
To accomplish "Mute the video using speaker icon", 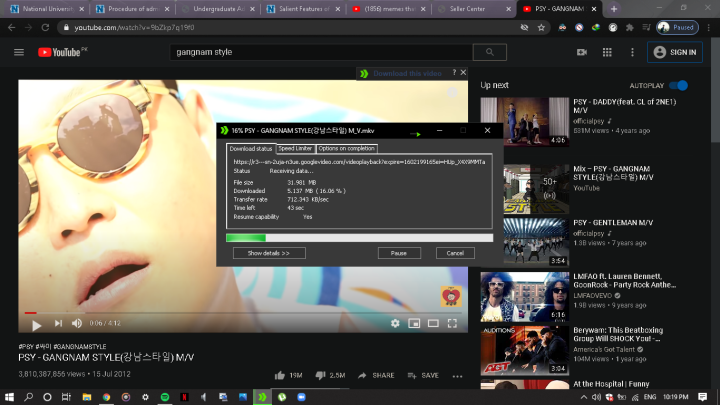I will click(77, 323).
